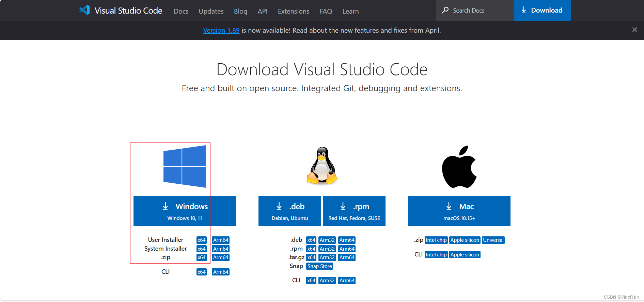Dismiss the version banner with X
This screenshot has height=302, width=644.
click(634, 30)
